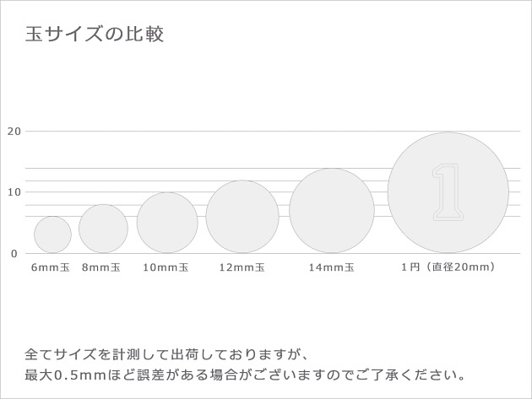This screenshot has width=532, height=399.
Task: Select the 12mm bead circle
Action: click(x=242, y=217)
